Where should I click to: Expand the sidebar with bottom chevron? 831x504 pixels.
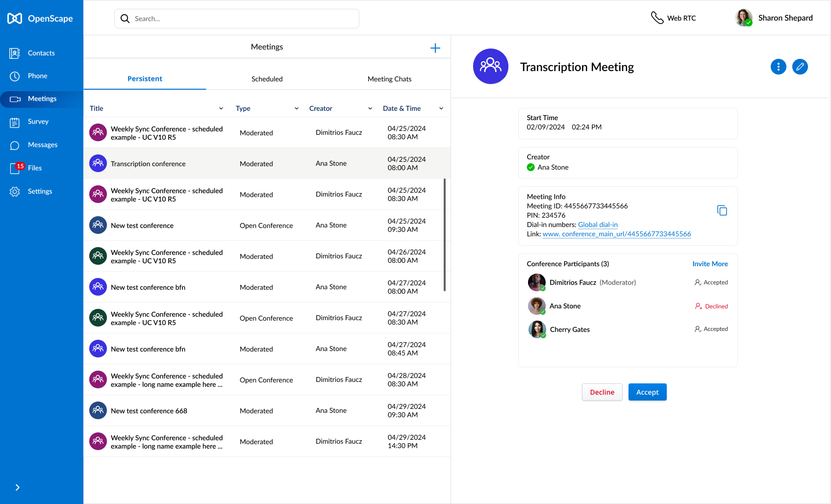point(18,487)
